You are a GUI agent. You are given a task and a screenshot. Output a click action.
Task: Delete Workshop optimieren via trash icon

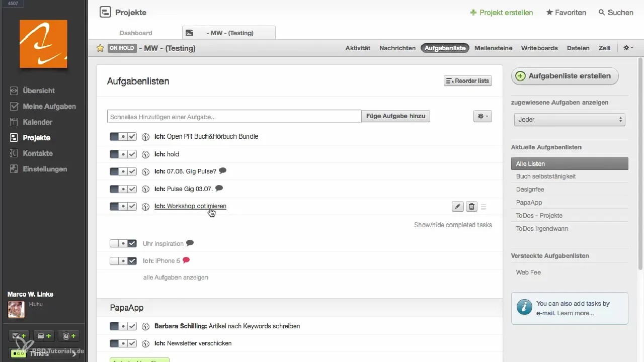(x=471, y=207)
